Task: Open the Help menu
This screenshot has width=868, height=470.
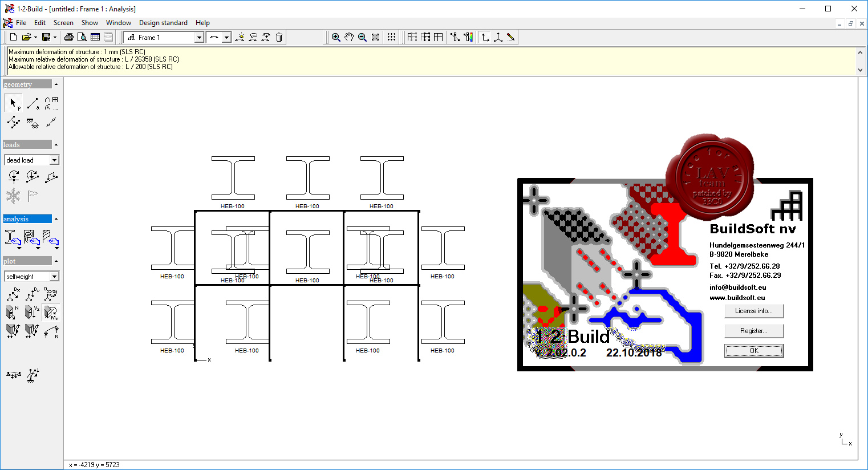Action: pos(202,23)
